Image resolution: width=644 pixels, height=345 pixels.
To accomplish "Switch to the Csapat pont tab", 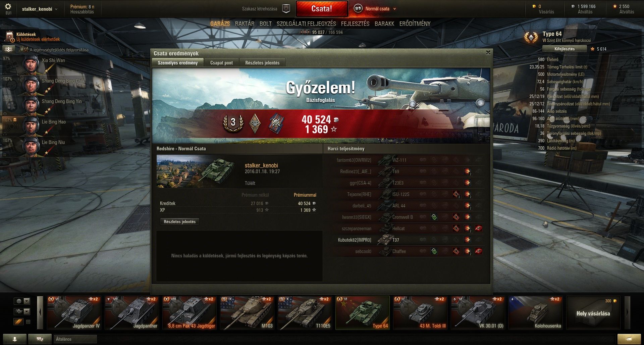I will [221, 63].
